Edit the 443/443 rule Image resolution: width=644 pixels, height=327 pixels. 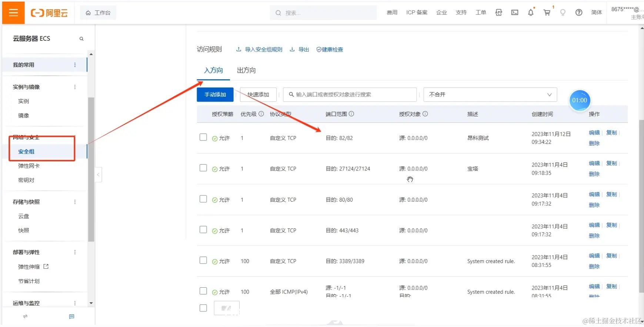(x=594, y=225)
